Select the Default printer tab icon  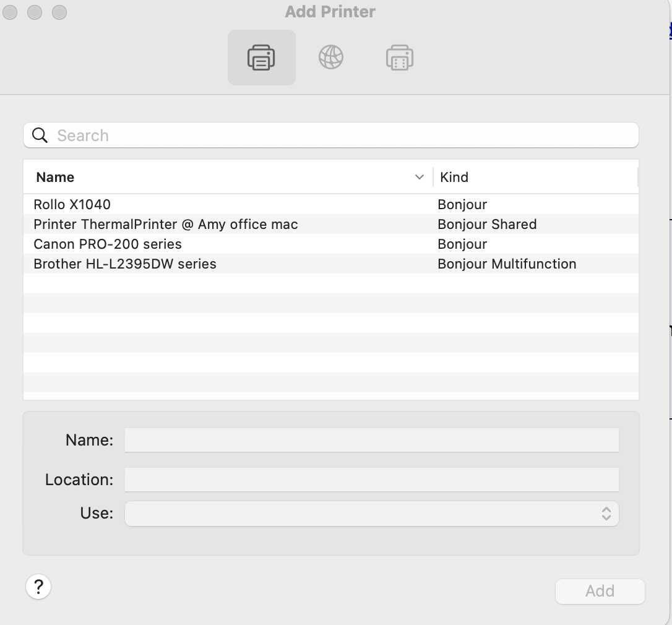coord(261,58)
